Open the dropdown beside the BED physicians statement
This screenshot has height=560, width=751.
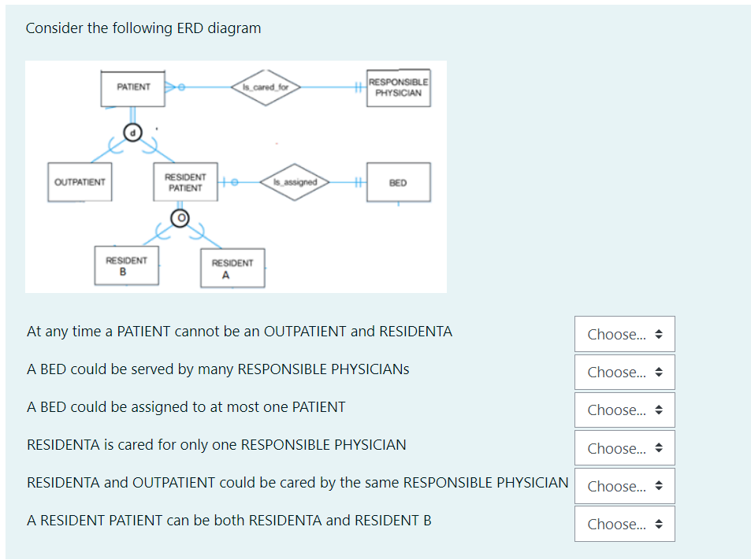click(624, 372)
